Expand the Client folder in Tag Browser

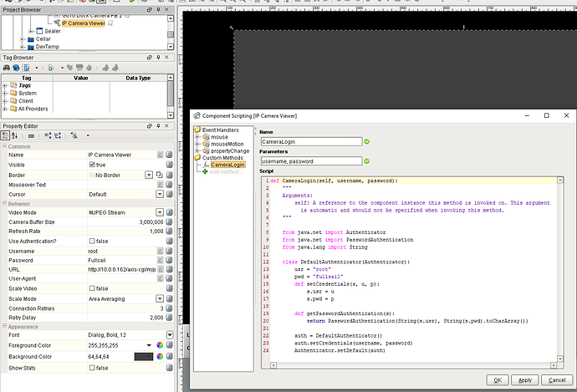[x=5, y=101]
